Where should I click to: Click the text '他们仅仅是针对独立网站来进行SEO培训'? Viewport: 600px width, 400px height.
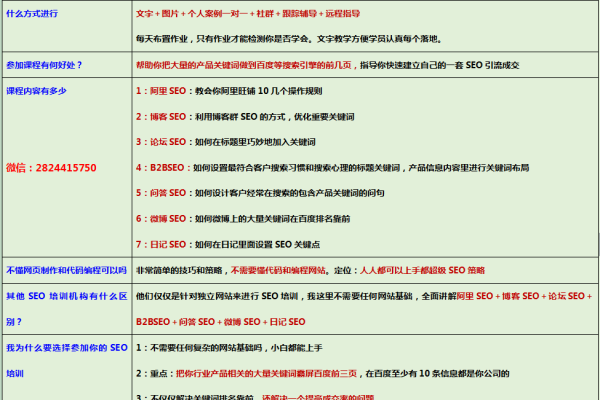(x=217, y=296)
